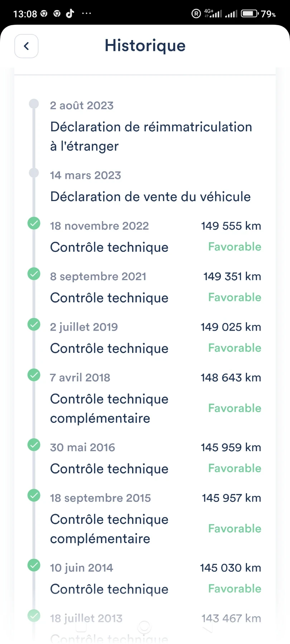Screen dimensions: 290x644
Task: Tap the three dots in status bar
Action: coord(87,14)
